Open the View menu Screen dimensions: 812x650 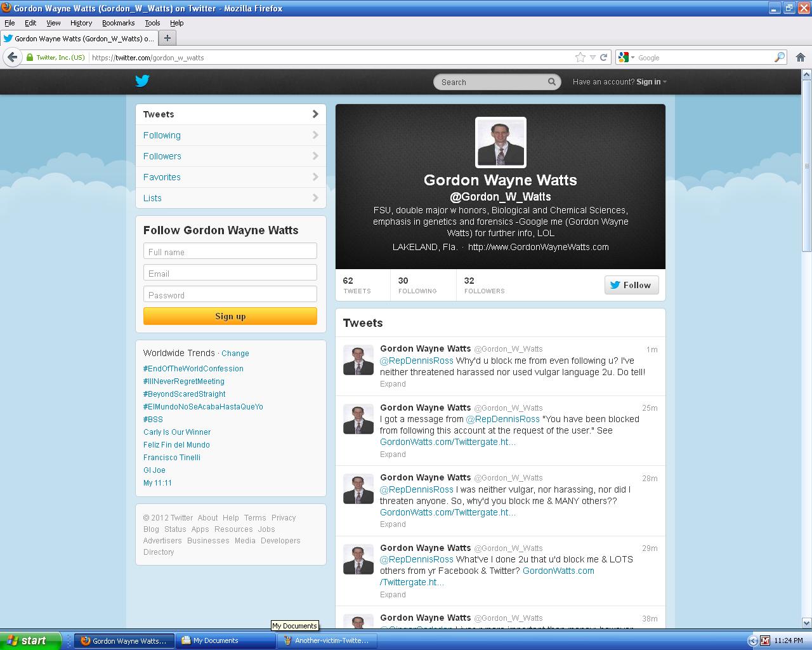click(53, 23)
